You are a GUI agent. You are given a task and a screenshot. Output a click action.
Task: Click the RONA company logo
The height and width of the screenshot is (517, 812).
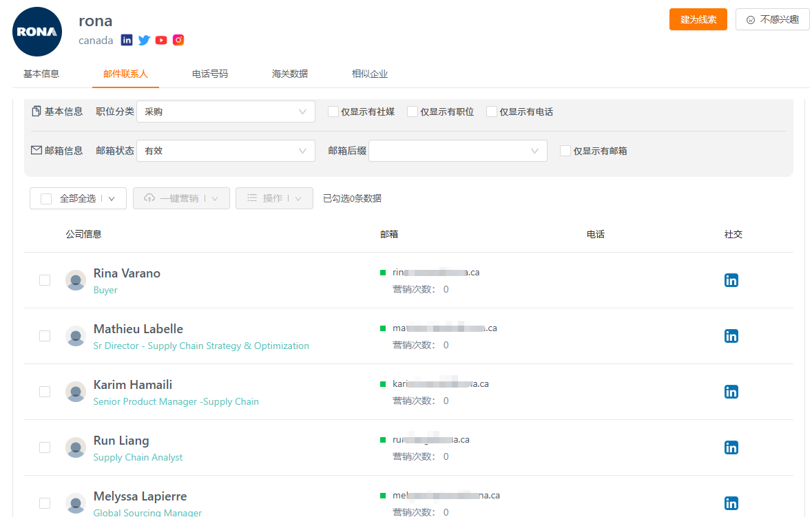coord(37,32)
